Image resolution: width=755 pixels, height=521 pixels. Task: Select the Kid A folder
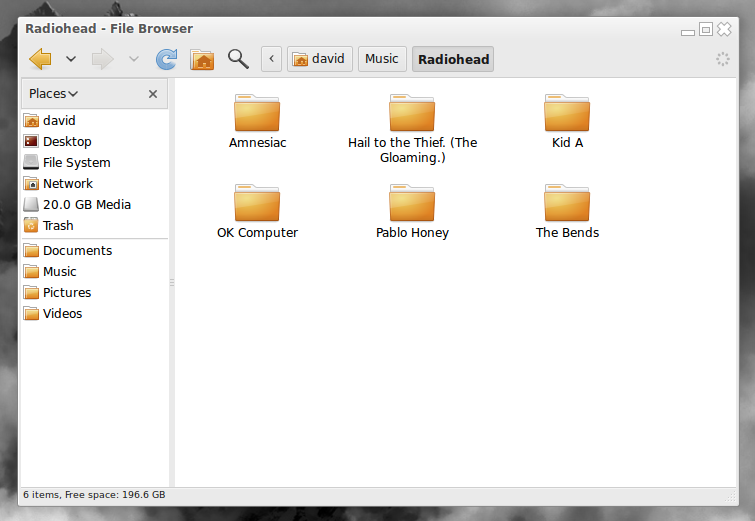[567, 114]
